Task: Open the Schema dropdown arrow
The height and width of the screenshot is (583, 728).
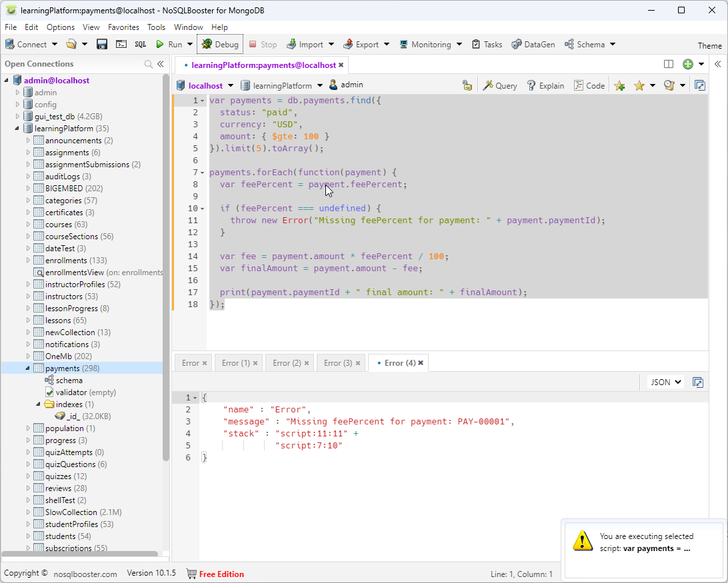Action: (613, 45)
